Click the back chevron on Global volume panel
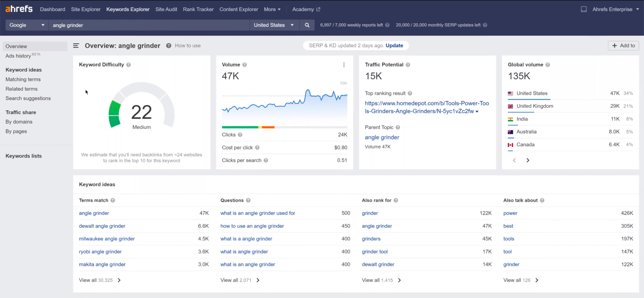The width and height of the screenshot is (644, 298). tap(514, 160)
